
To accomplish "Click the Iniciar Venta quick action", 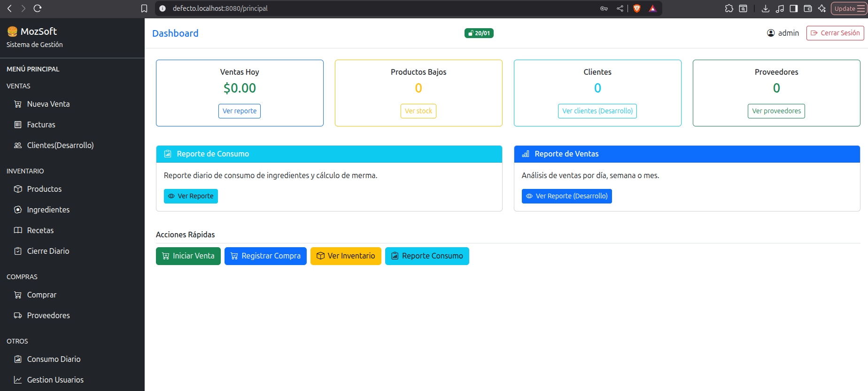I will [188, 256].
